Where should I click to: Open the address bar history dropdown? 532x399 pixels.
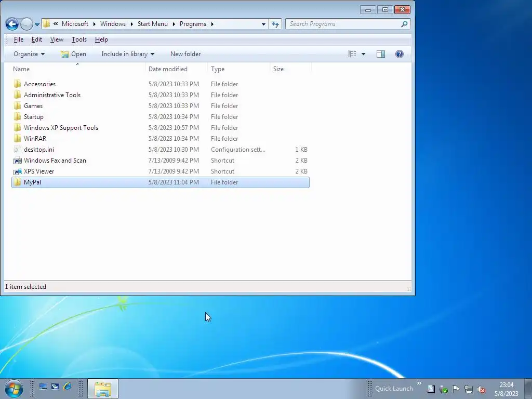pyautogui.click(x=263, y=24)
